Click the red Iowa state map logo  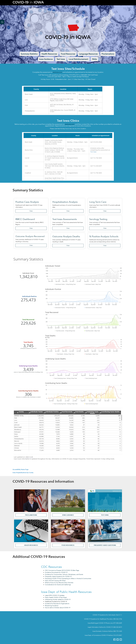(73, 27)
